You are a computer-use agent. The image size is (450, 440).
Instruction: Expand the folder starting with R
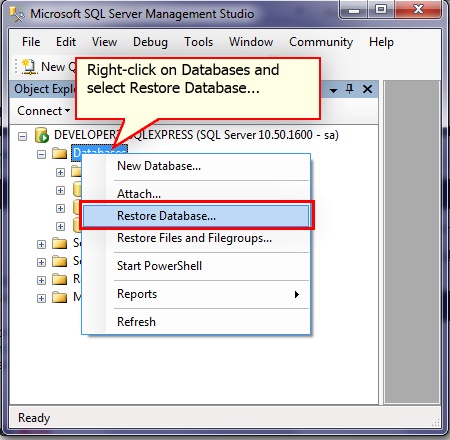(41, 280)
